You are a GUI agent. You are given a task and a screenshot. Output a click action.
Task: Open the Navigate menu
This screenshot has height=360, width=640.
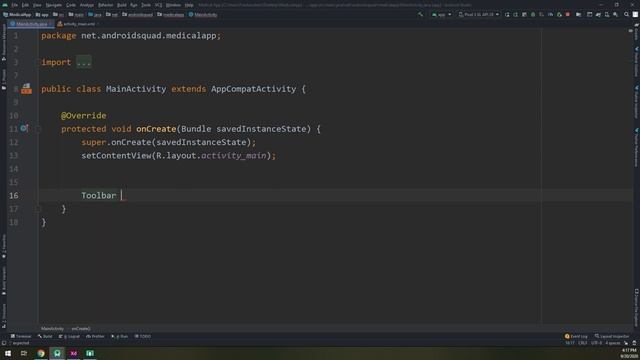tap(53, 5)
